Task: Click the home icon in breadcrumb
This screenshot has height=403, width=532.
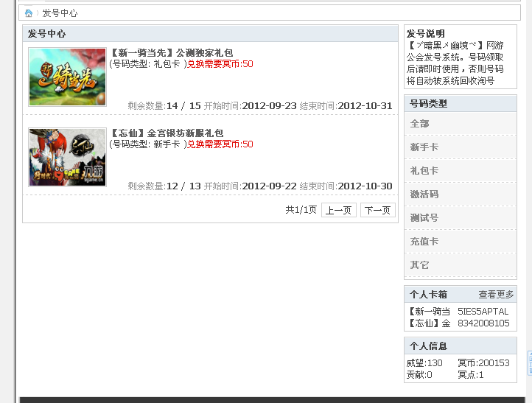Action: click(x=29, y=13)
